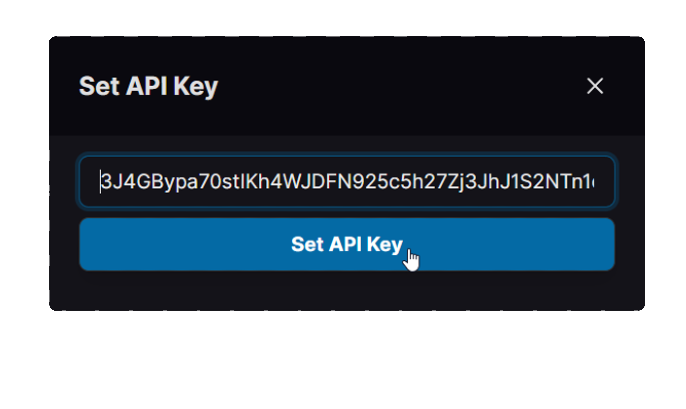Save the API key via the blue button
Viewport: 686px width, 409px height.
pyautogui.click(x=347, y=245)
